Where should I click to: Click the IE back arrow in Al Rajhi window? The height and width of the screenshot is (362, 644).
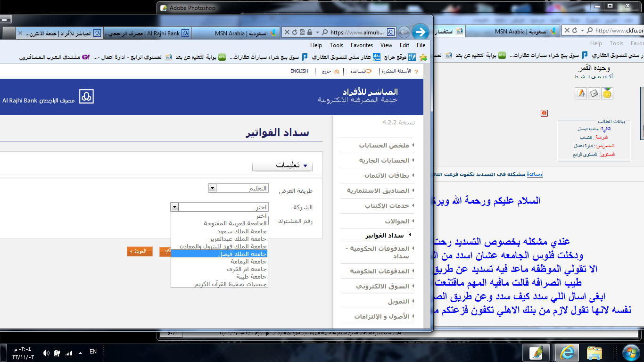(404, 32)
